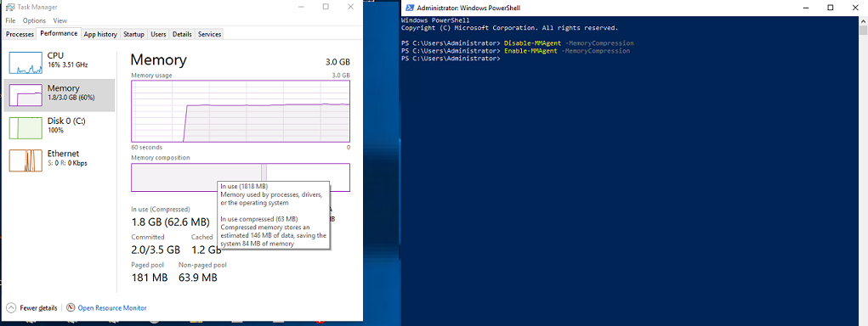Image resolution: width=868 pixels, height=326 pixels.
Task: Click the Memory composition bar
Action: [x=241, y=177]
